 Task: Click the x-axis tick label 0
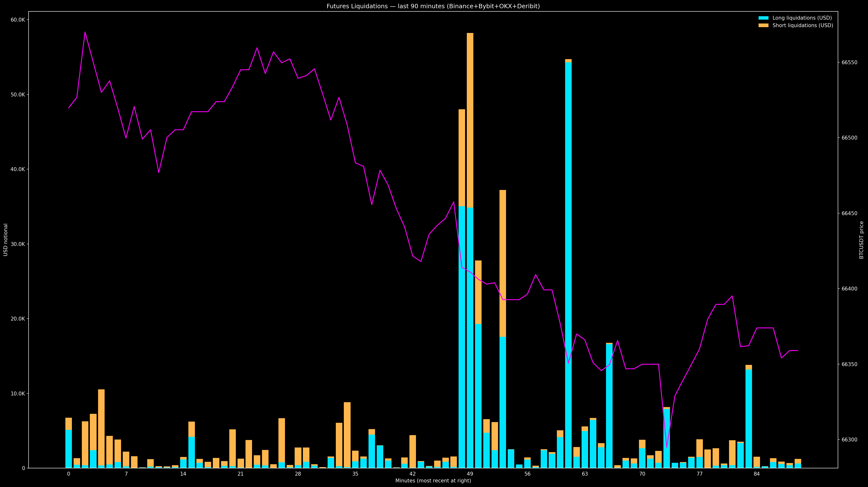[x=69, y=474]
